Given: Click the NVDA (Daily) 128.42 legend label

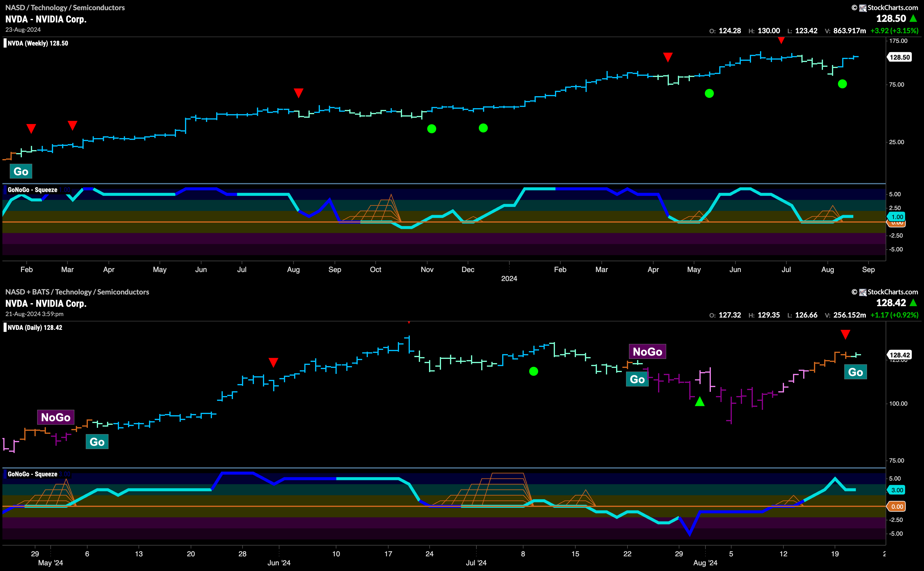Looking at the screenshot, I should tap(35, 327).
